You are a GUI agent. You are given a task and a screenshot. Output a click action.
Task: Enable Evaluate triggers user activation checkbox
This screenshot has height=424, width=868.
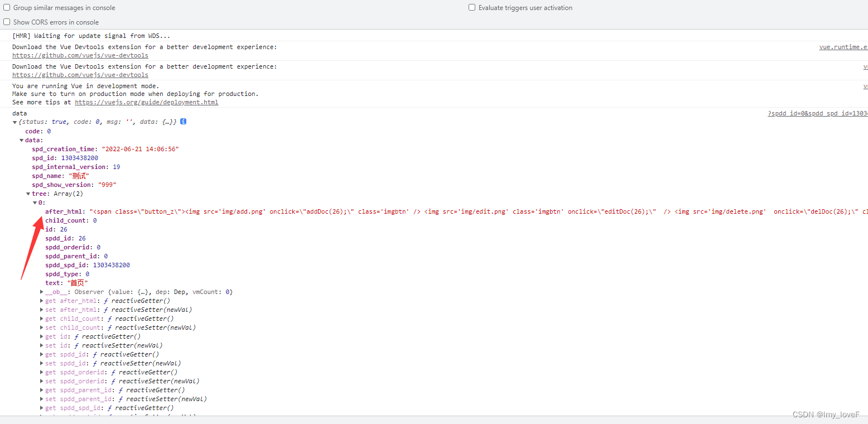click(x=472, y=8)
